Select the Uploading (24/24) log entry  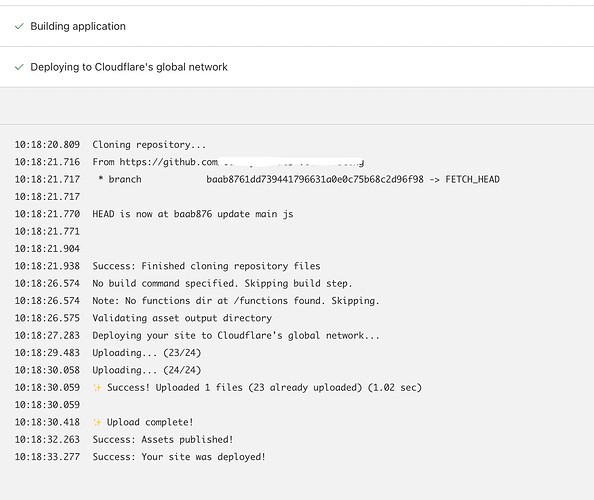(x=147, y=370)
